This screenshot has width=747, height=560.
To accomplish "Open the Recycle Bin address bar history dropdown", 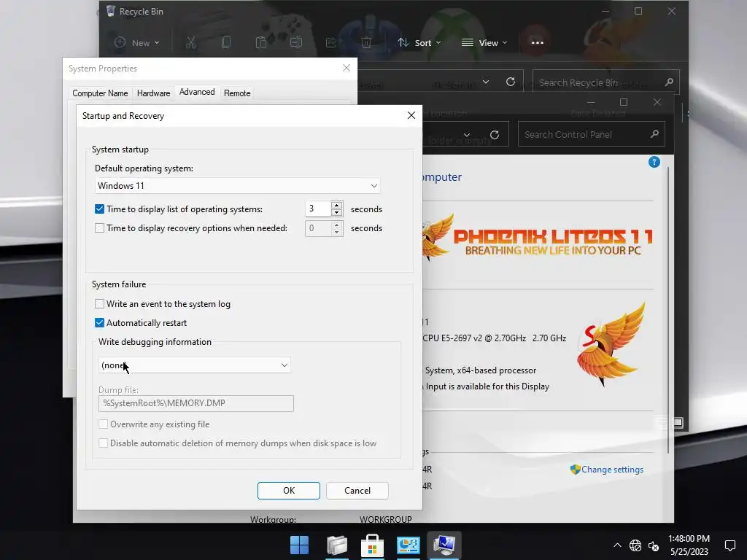I will pyautogui.click(x=485, y=82).
